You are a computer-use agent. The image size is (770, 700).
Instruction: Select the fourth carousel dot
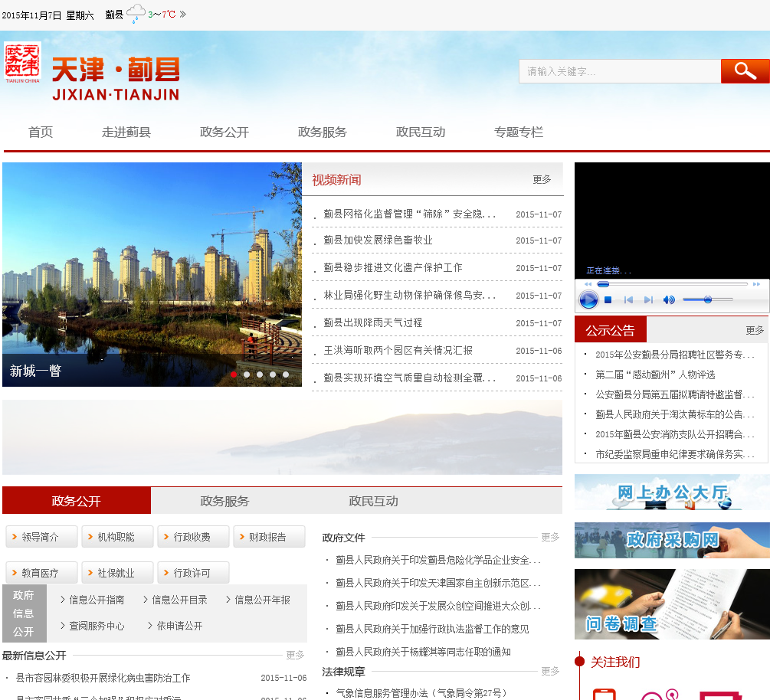click(x=273, y=375)
